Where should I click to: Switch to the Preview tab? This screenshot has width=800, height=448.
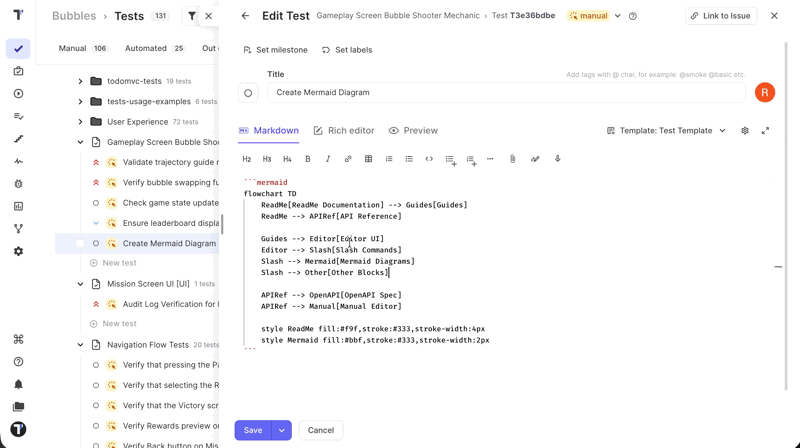tap(413, 131)
